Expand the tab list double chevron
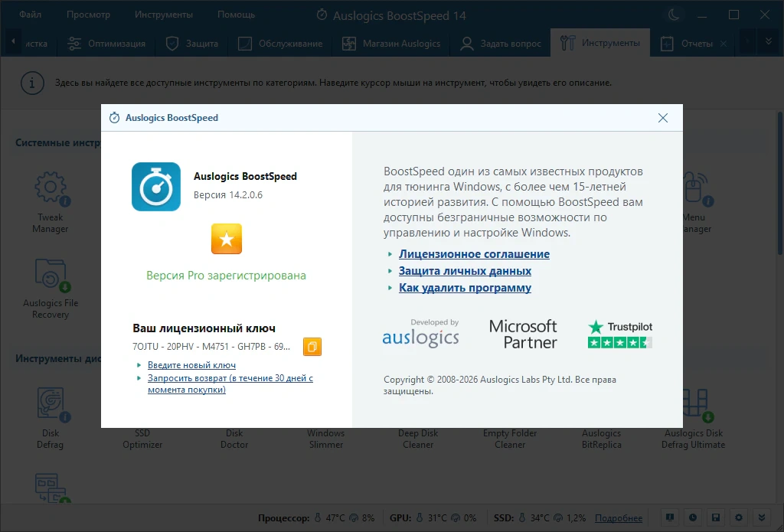 pyautogui.click(x=769, y=43)
